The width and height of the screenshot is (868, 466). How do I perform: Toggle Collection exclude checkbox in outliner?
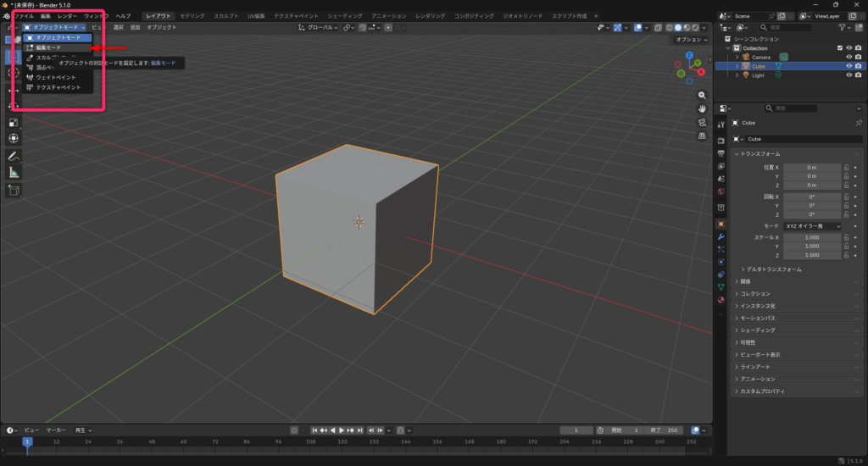click(x=840, y=48)
